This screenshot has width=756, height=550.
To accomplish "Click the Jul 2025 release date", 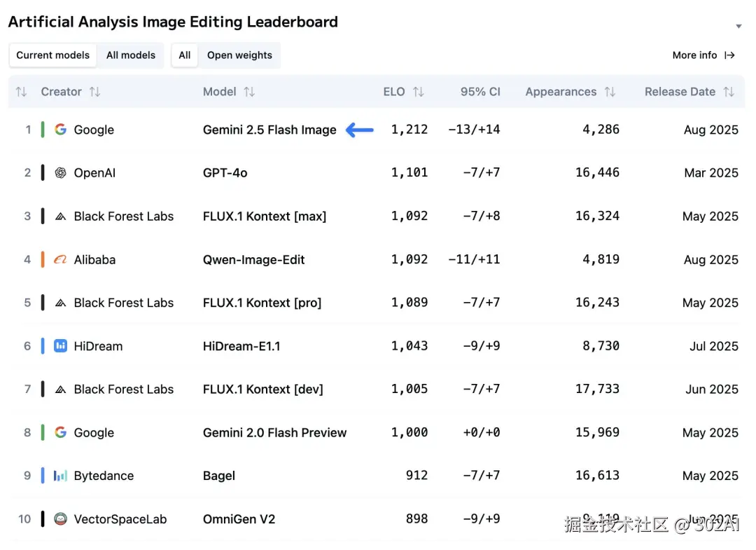I will 714,346.
